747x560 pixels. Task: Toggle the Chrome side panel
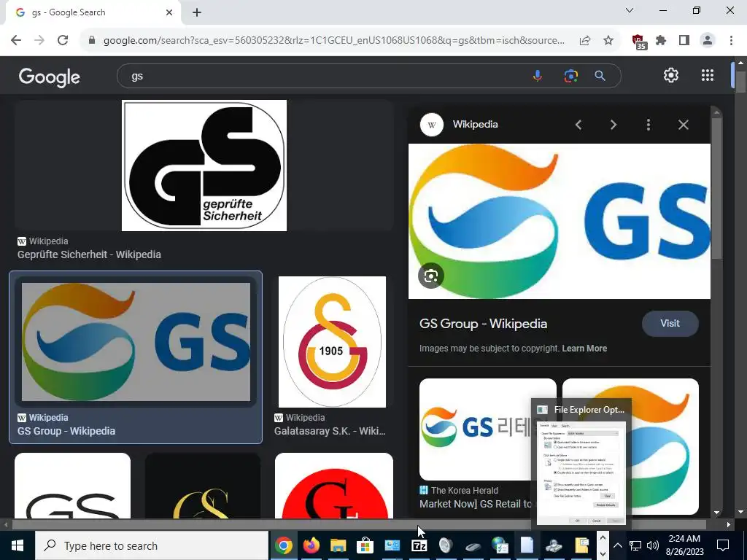(x=684, y=41)
